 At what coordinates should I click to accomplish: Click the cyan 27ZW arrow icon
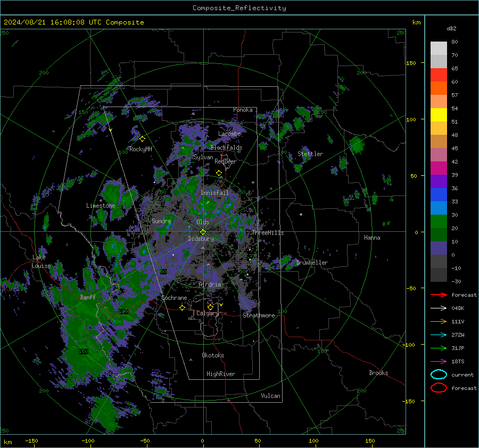point(439,335)
